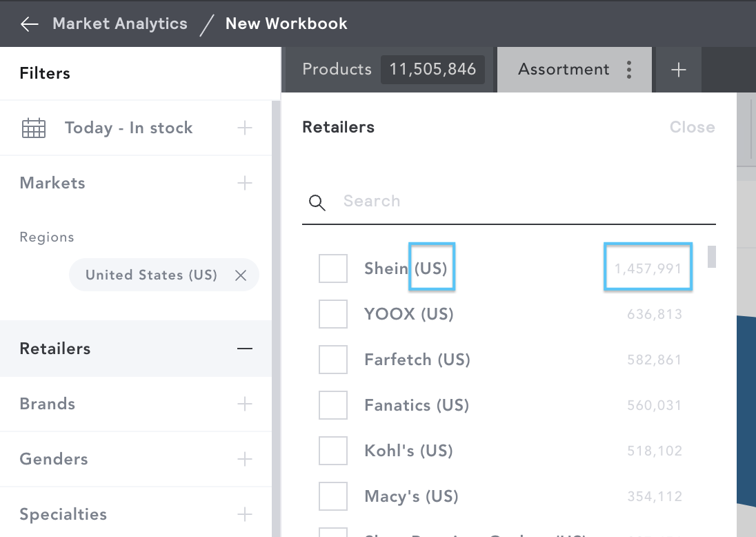Expand the Specialties filter

coord(245,514)
